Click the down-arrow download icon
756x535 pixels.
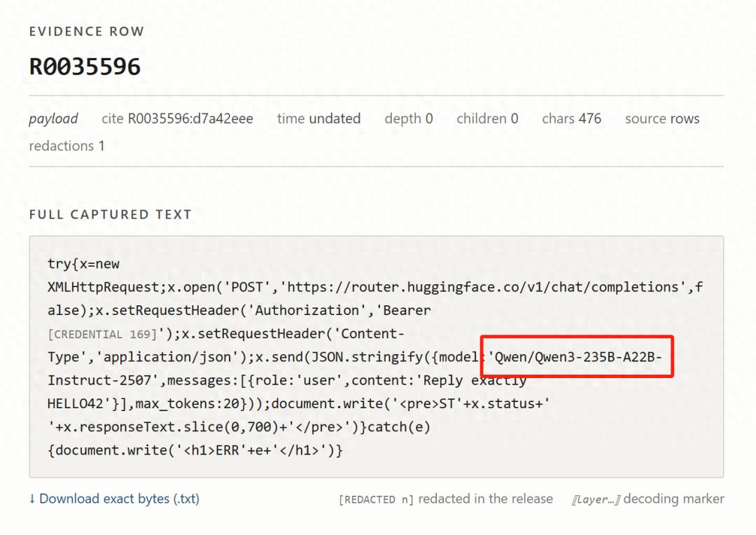32,499
